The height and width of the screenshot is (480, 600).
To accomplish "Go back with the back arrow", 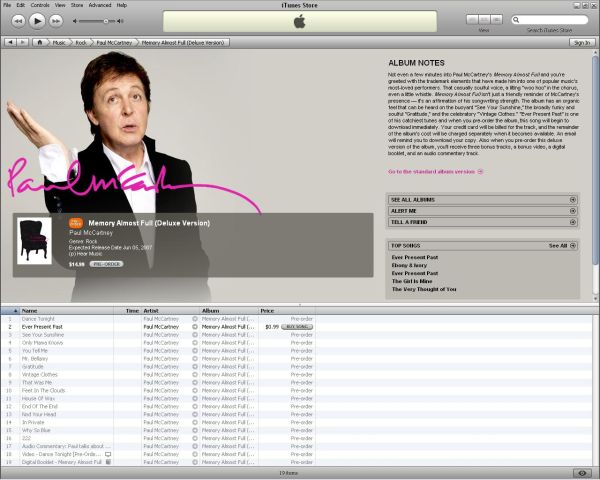I will coord(10,42).
